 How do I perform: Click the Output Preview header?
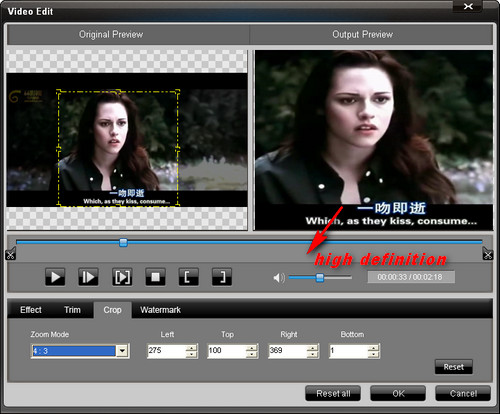click(x=371, y=35)
